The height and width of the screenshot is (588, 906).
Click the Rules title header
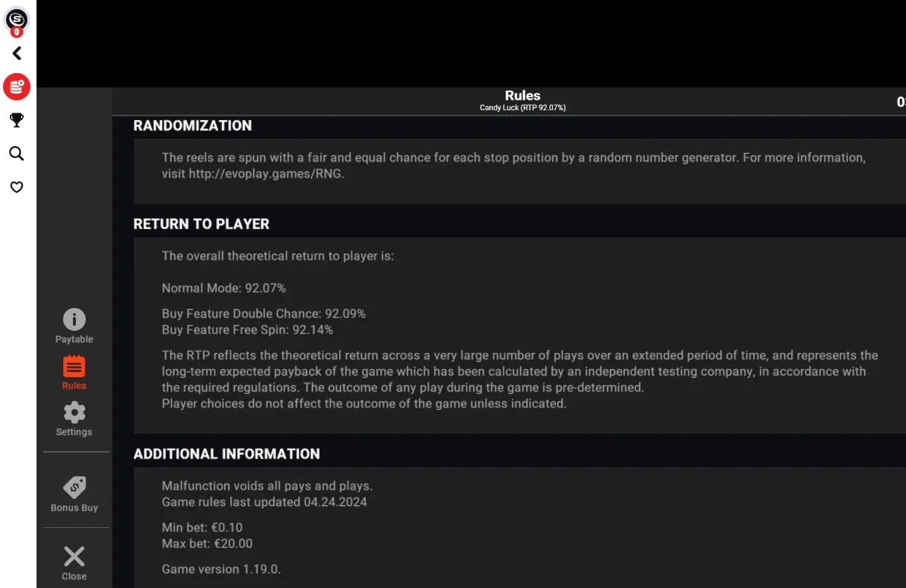point(523,95)
